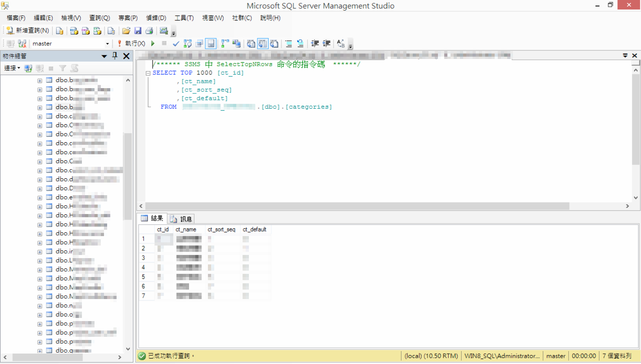Click the Change Connection icon beside the master dropdown
This screenshot has width=641, height=364.
tap(22, 43)
